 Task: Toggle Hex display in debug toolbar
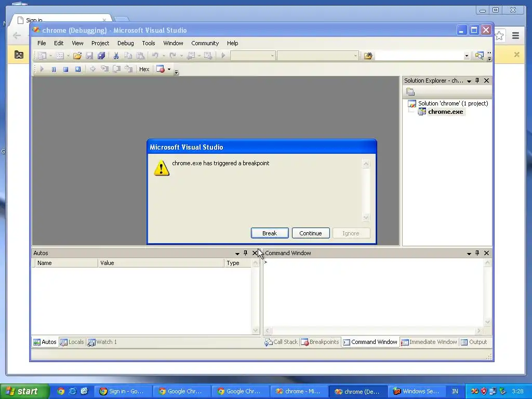(x=144, y=69)
